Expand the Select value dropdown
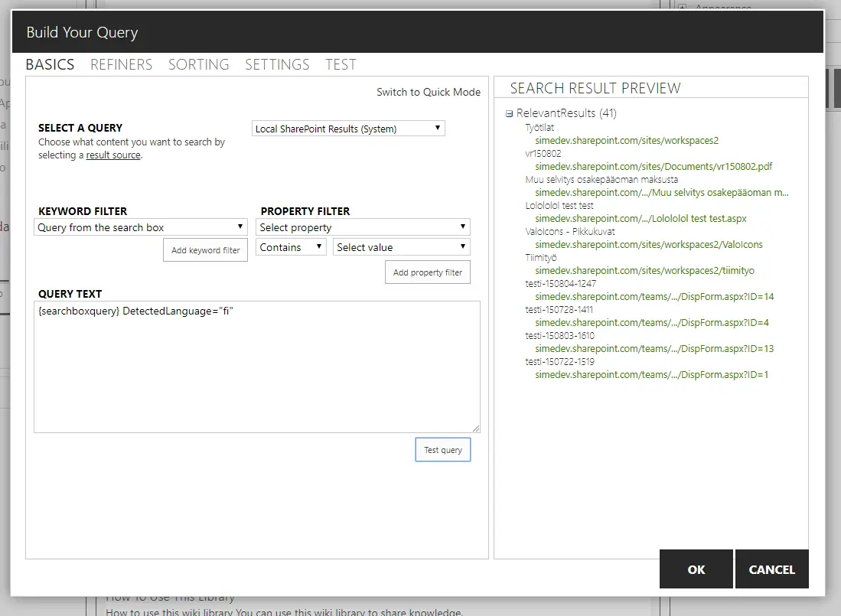 (x=401, y=247)
